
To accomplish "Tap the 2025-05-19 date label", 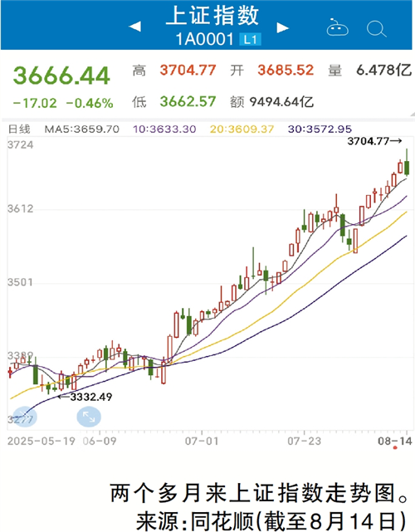I will [41, 441].
